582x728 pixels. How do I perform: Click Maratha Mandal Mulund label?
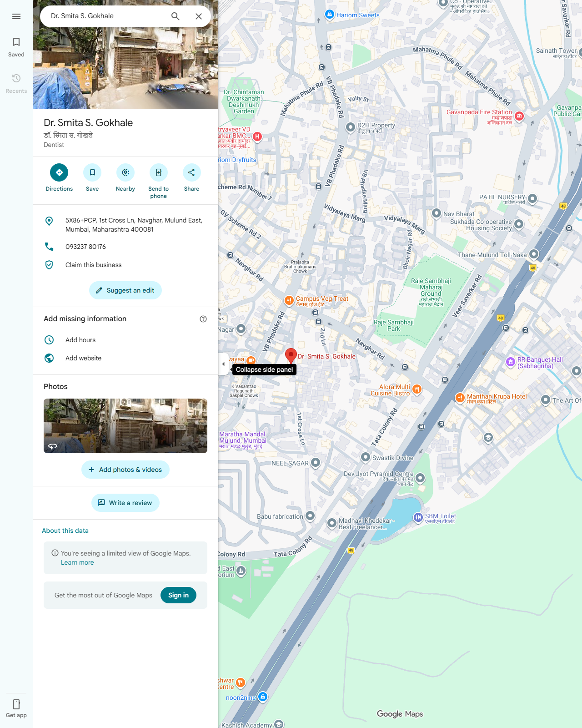(242, 440)
